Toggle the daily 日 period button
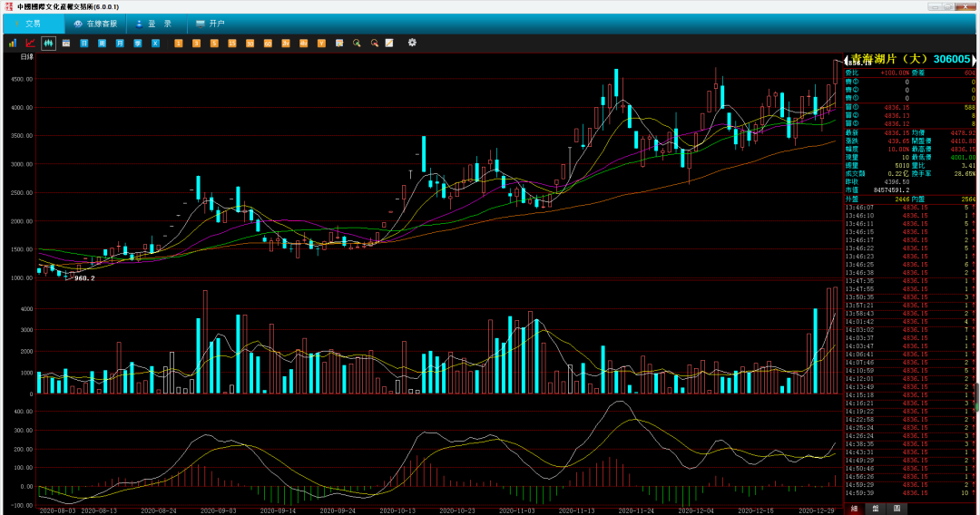Screen dimensions: 980x515 (x=83, y=44)
